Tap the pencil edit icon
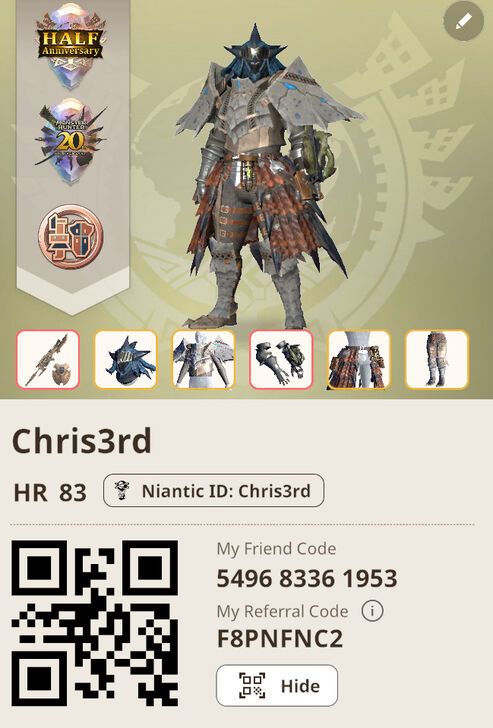Screen dimensions: 493x728 [x=464, y=21]
